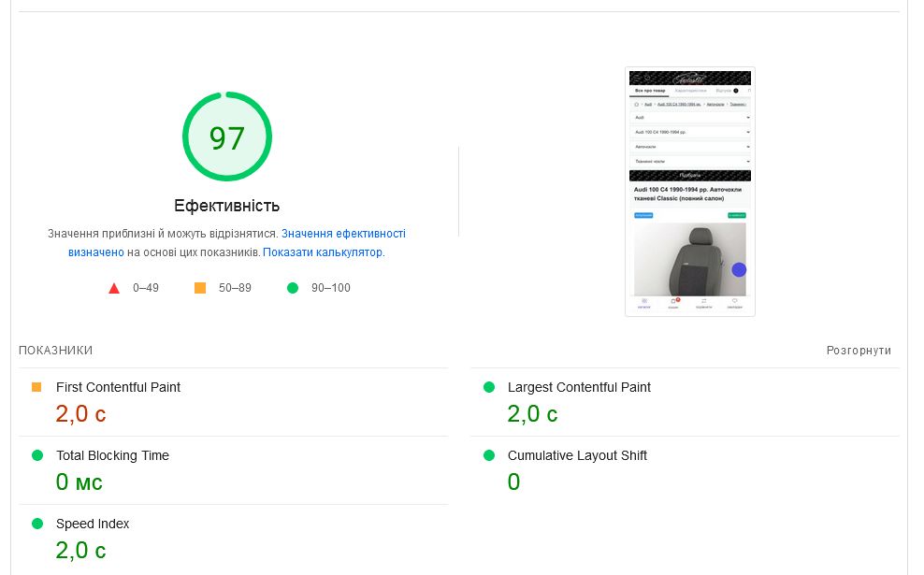924x575 pixels.
Task: Select the Характеристики tab in the preview
Action: 693,91
